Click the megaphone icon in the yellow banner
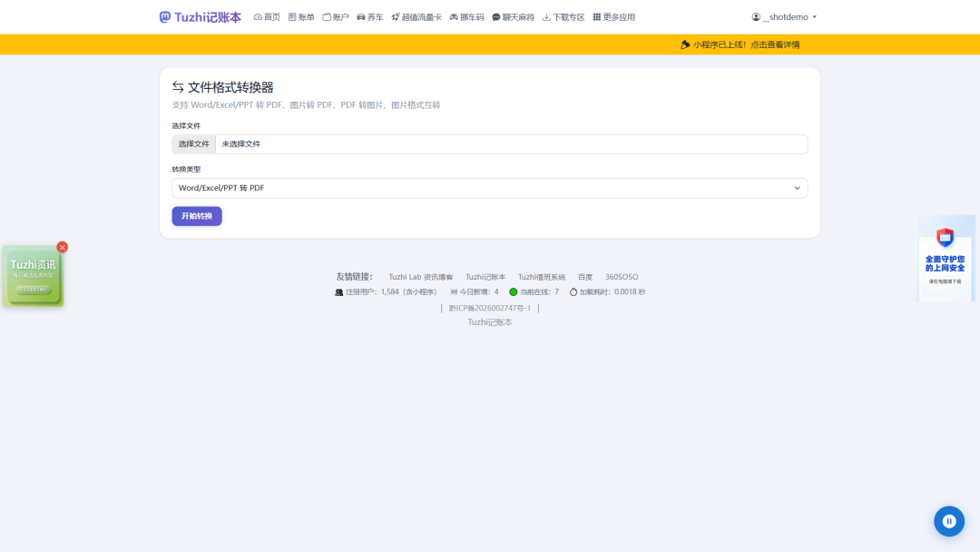This screenshot has width=980, height=552. 685,44
